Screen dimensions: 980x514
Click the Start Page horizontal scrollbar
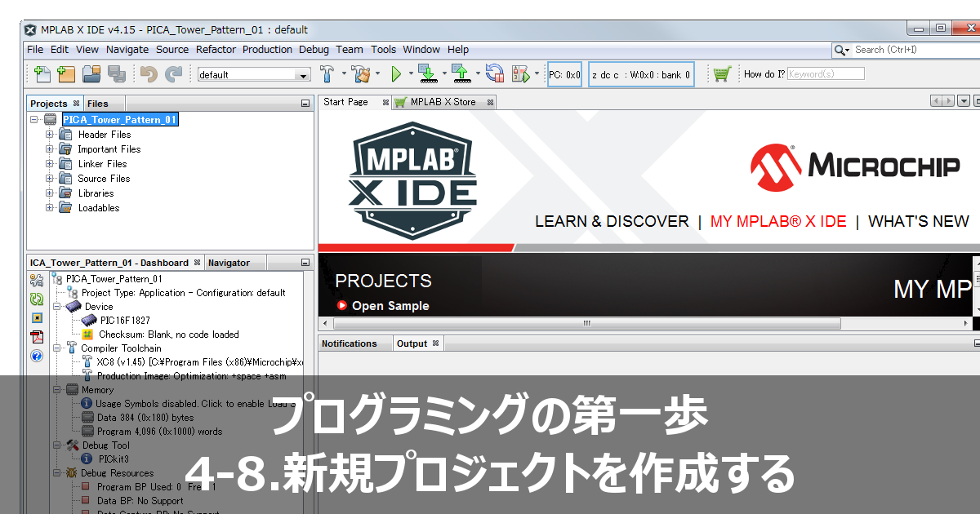pyautogui.click(x=586, y=323)
